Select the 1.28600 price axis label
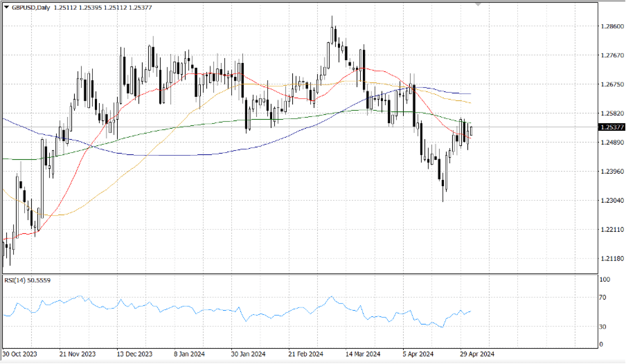The width and height of the screenshot is (626, 364). 612,26
